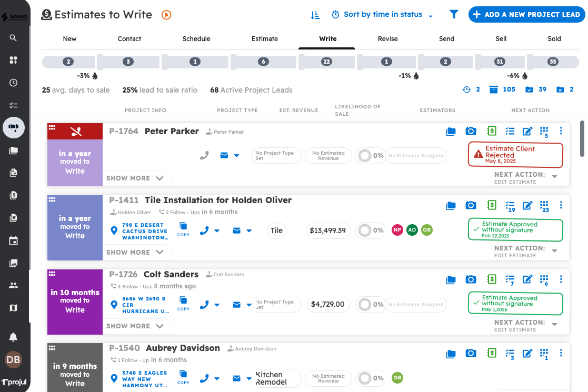Open the filter funnel icon
The image size is (588, 392).
(x=454, y=15)
